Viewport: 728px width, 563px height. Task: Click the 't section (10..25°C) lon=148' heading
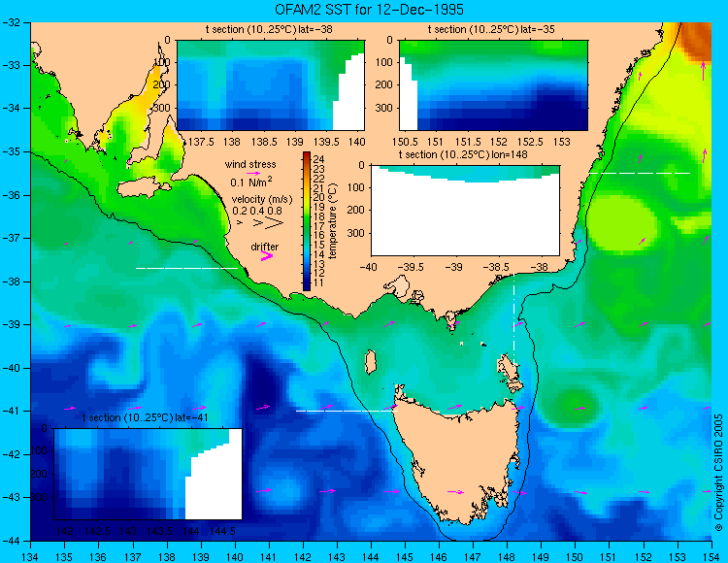463,154
